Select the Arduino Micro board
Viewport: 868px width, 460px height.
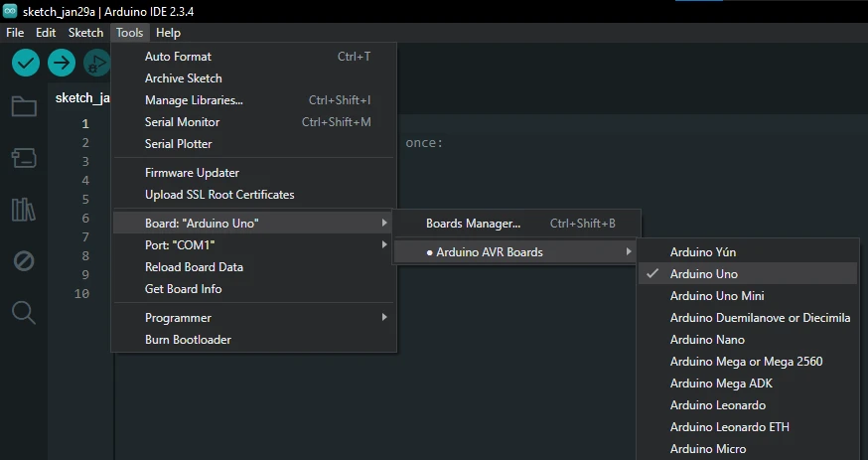(x=749, y=449)
